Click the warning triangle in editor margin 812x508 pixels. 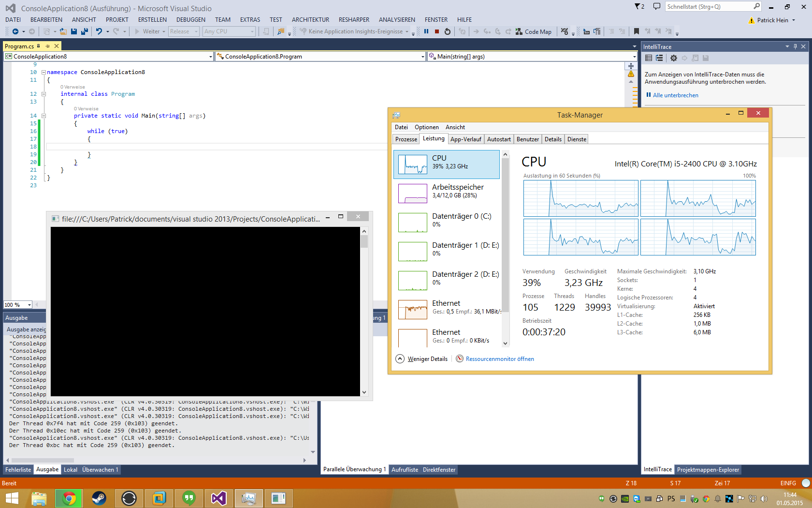[631, 74]
